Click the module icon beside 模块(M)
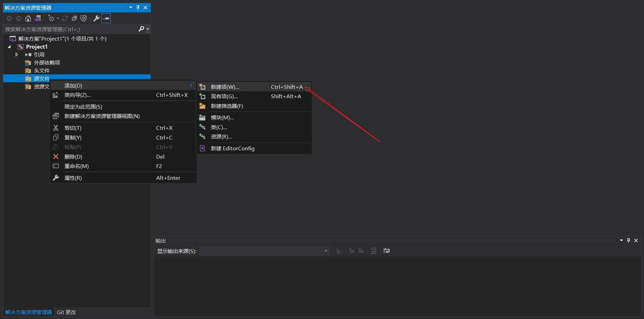Image resolution: width=644 pixels, height=319 pixels. coord(202,118)
